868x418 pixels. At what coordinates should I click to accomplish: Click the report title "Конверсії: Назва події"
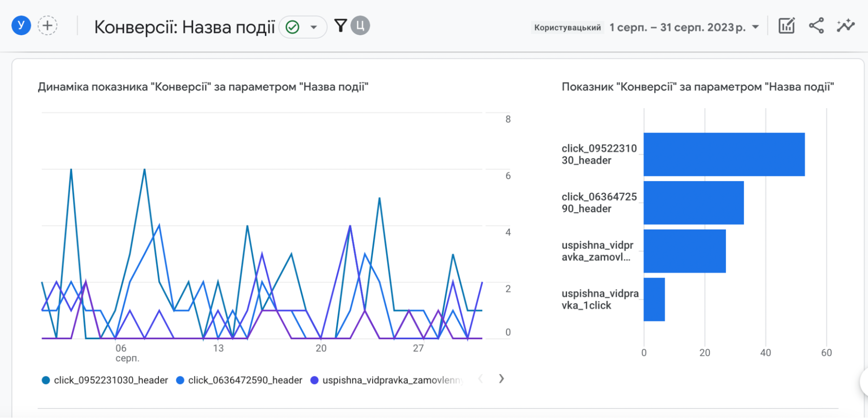[185, 27]
